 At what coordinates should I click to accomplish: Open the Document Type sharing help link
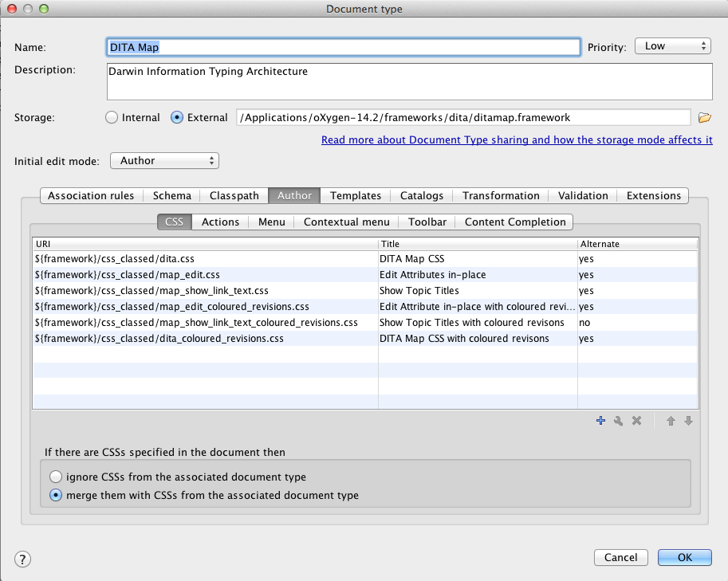tap(517, 139)
